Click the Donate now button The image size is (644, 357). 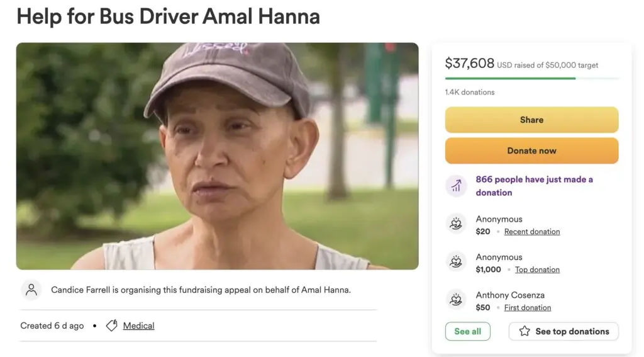pos(532,150)
